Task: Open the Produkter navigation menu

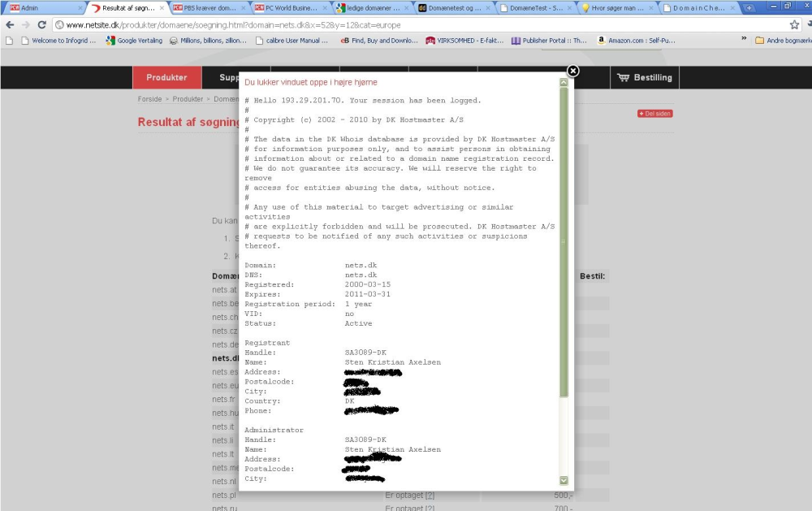Action: click(166, 77)
